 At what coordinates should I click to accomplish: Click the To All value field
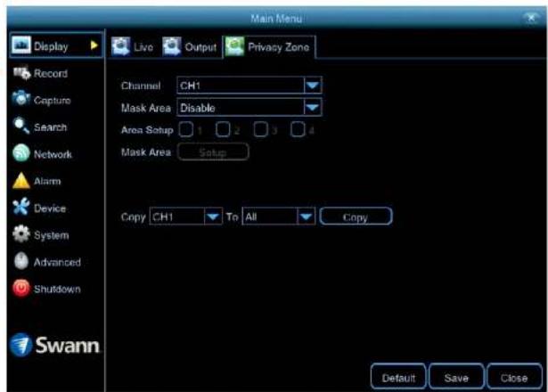pos(278,216)
